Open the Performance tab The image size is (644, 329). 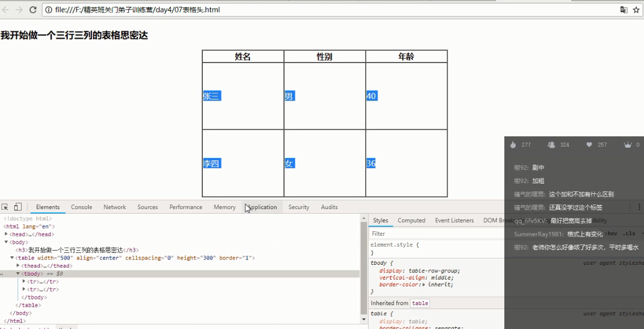tap(186, 207)
